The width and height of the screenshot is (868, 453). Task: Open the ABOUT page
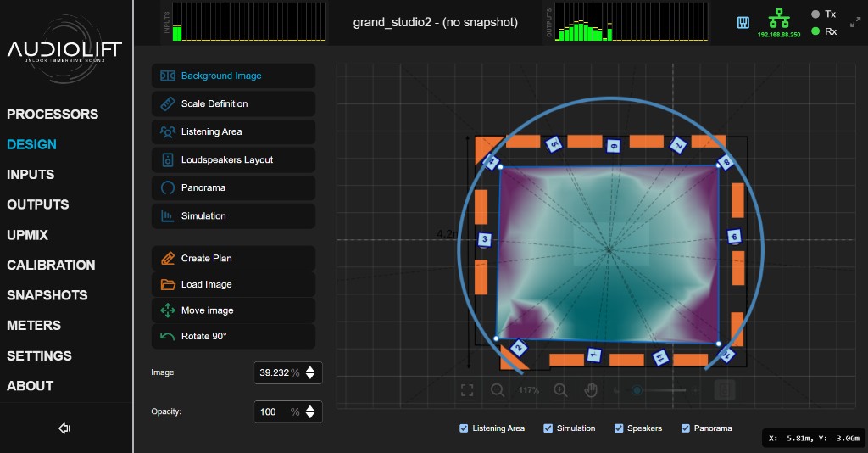pos(30,386)
